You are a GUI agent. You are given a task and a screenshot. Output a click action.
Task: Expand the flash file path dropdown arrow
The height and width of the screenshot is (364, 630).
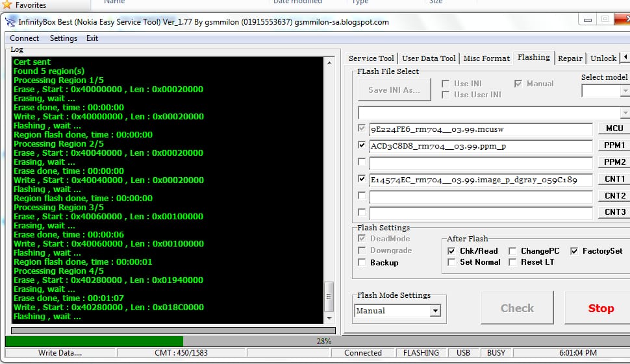coord(625,113)
